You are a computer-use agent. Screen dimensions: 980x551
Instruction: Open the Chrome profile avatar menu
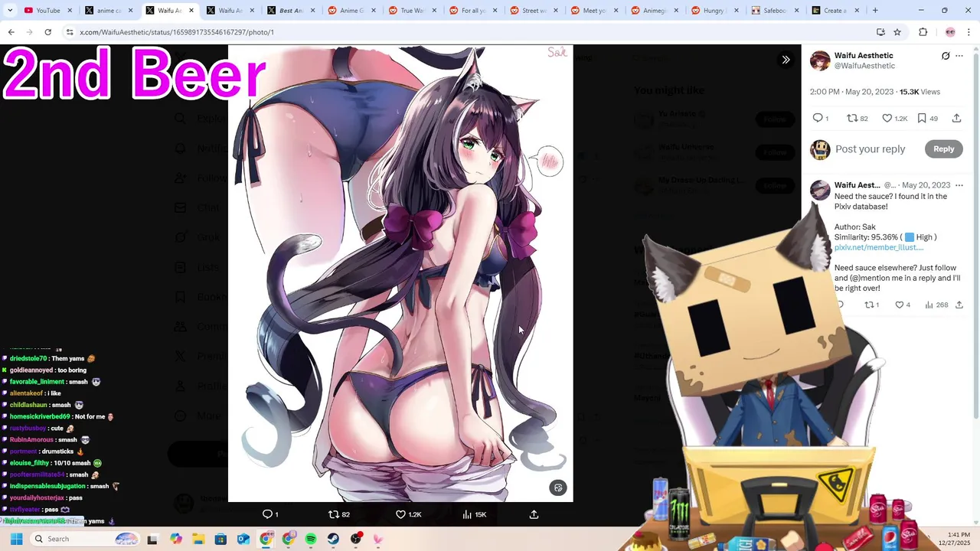950,32
